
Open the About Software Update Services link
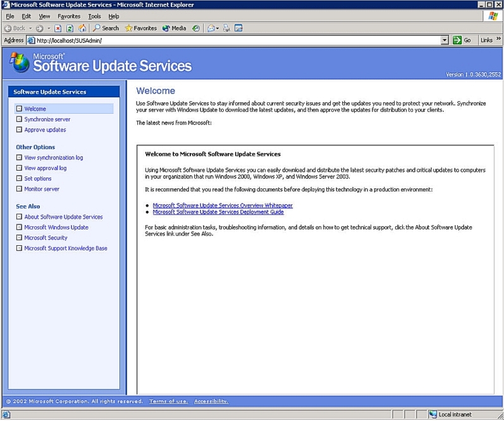click(x=63, y=217)
